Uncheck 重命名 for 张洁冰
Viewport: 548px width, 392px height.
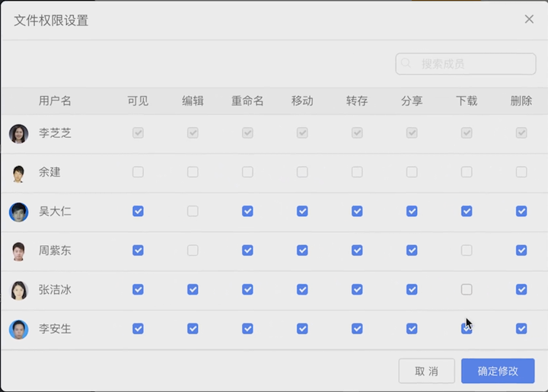(247, 289)
